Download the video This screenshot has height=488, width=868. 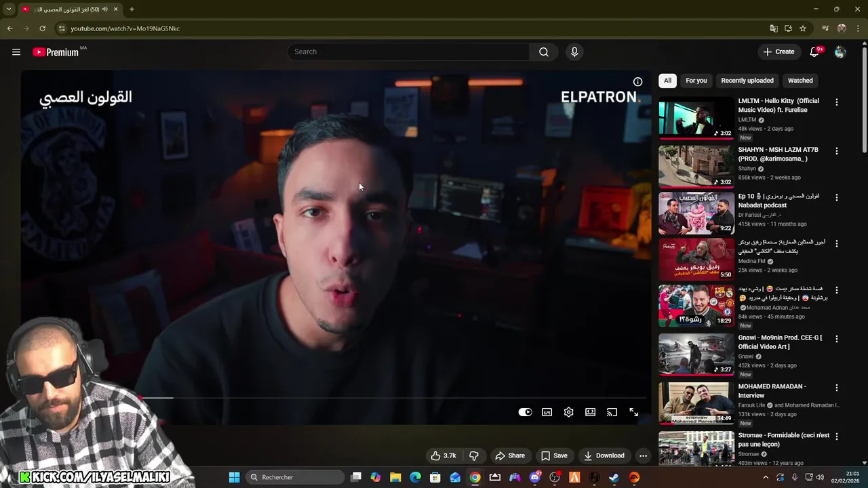tap(604, 455)
